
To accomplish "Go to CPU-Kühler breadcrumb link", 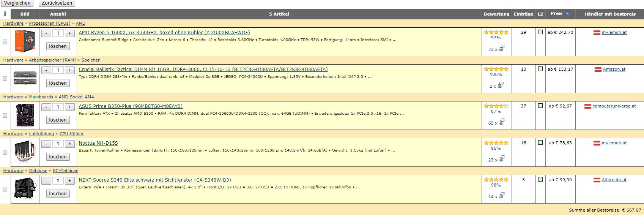I will 71,134.
